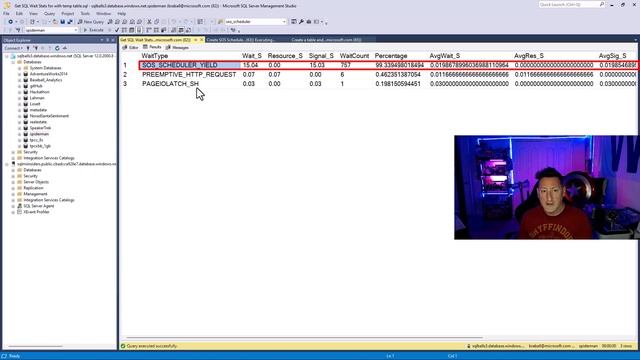Click the Quick Launch input field
This screenshot has height=360, width=640.
[x=569, y=4]
